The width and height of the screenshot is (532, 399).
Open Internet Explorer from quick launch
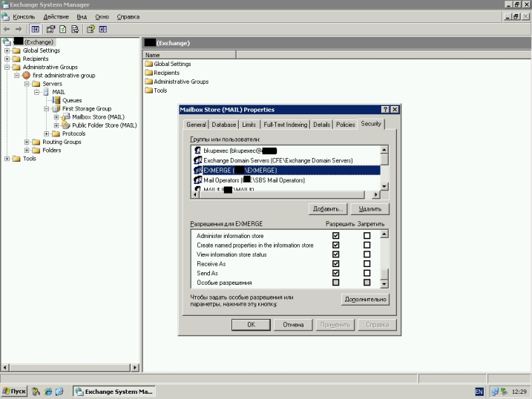click(x=48, y=392)
